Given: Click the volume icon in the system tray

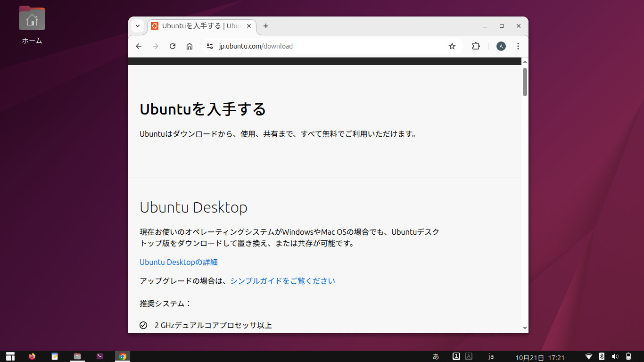Looking at the screenshot, I should [615, 356].
